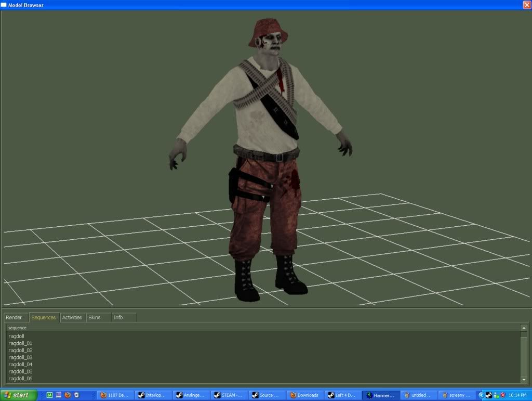Launch Firefox from the Quick Launch bar

68,395
